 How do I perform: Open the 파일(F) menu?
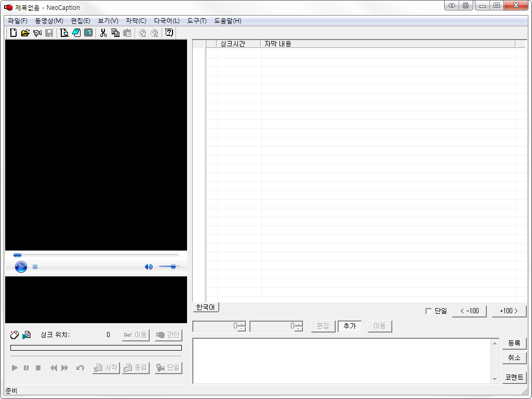click(18, 21)
